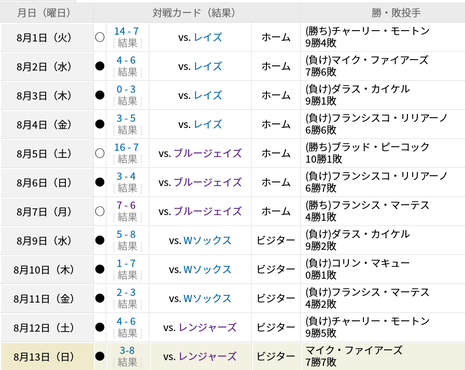Select the date cell 8月9日（水）

point(46,240)
